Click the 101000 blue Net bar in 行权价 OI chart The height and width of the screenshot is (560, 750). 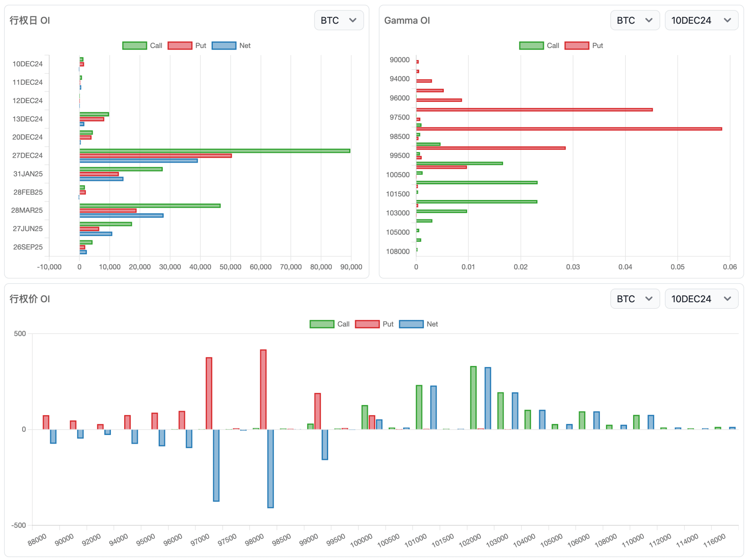coord(434,408)
